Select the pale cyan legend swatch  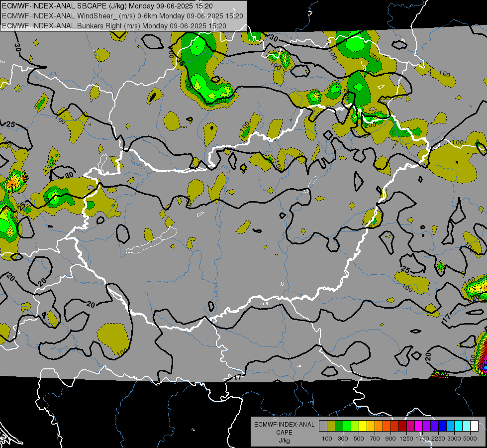click(x=467, y=426)
